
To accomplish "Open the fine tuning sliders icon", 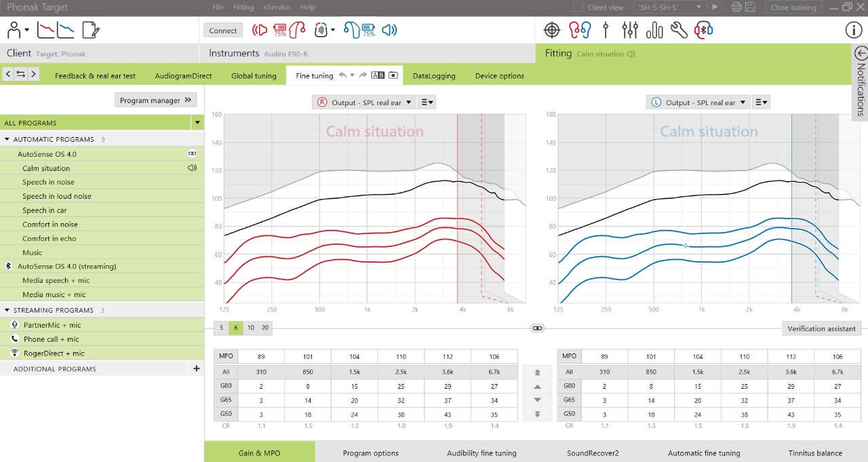I will [x=630, y=29].
